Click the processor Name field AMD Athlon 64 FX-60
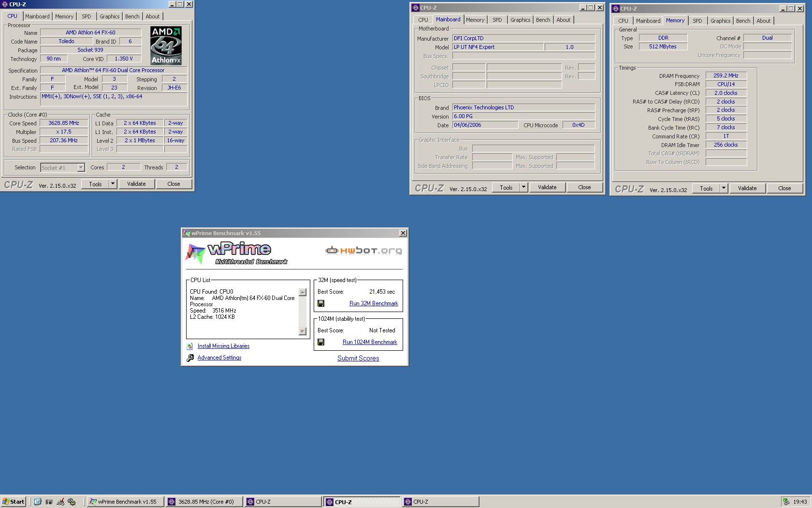This screenshot has height=508, width=812. [x=90, y=32]
